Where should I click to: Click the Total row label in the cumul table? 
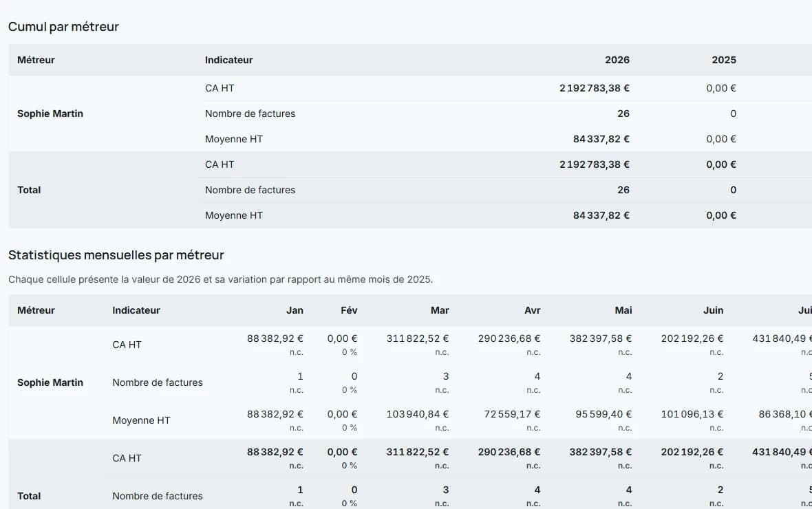29,190
